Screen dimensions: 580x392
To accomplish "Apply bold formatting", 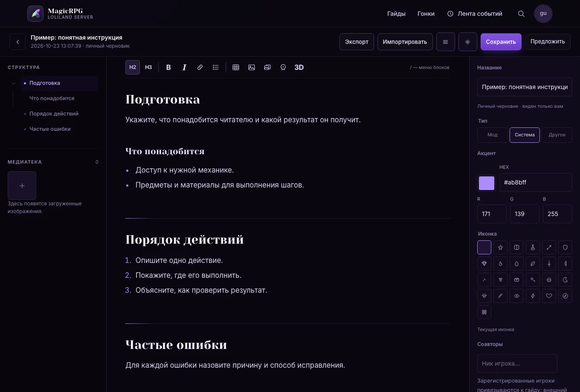I will click(168, 67).
